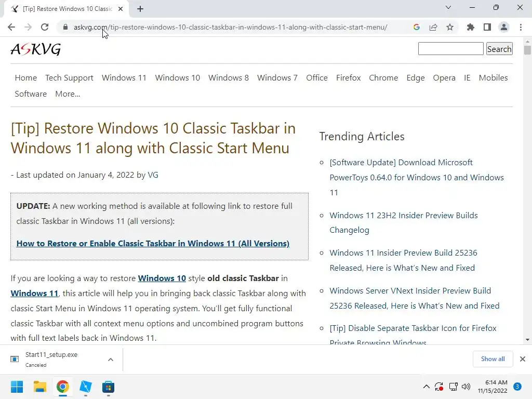
Task: Open a new tab with the plus button
Action: (140, 9)
